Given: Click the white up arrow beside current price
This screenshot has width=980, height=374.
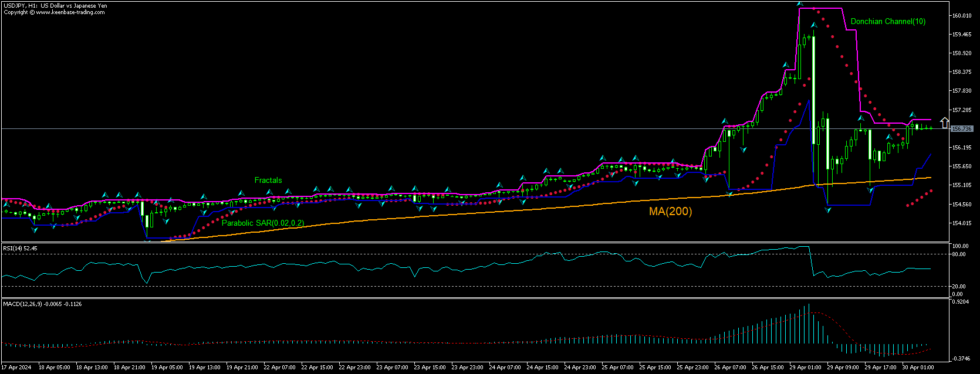Looking at the screenshot, I should (x=944, y=123).
